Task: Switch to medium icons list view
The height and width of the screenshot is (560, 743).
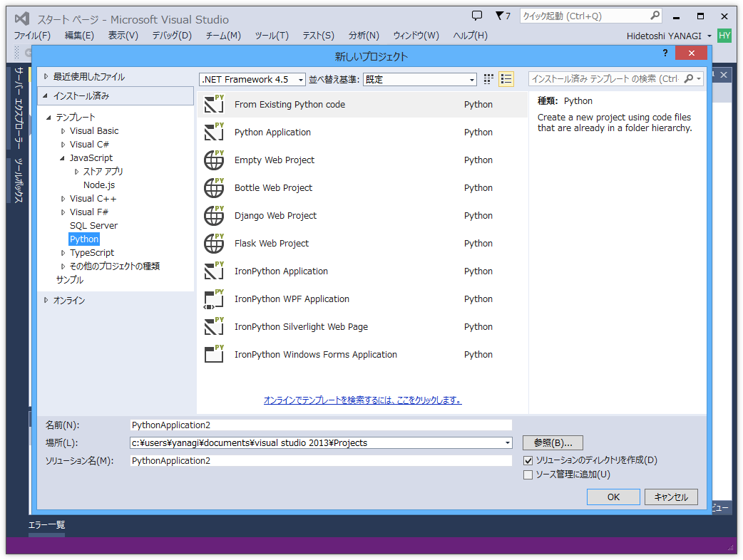Action: (x=506, y=79)
